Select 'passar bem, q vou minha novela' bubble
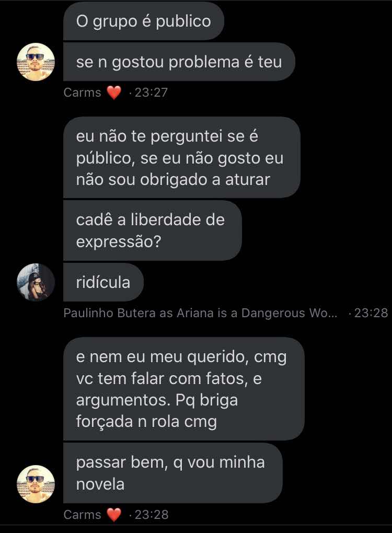This screenshot has height=533, width=392. [x=173, y=473]
